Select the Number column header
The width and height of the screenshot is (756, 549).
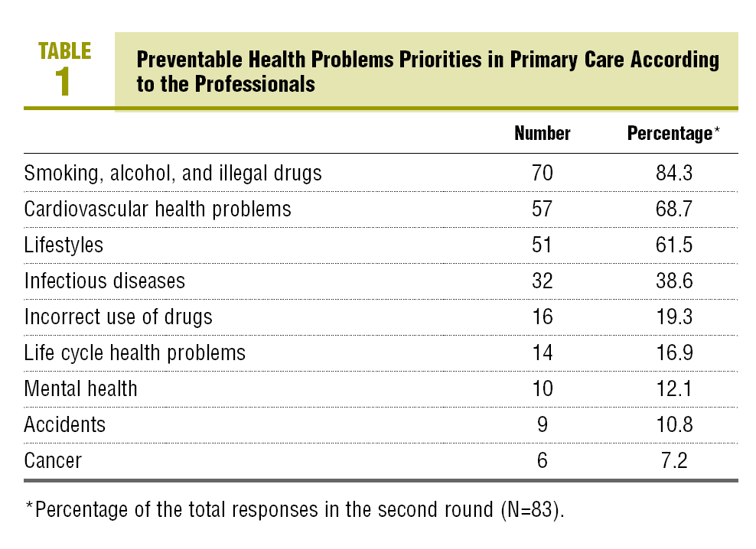[542, 133]
